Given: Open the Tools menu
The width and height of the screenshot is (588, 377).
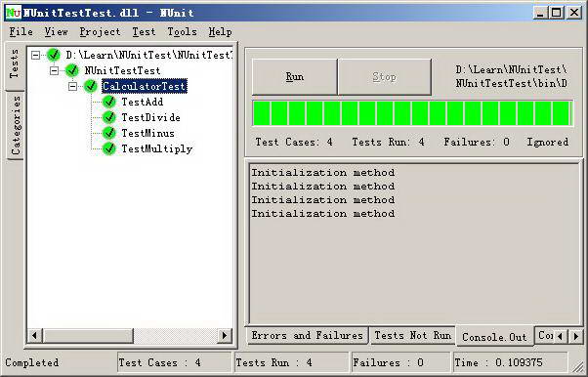Looking at the screenshot, I should [182, 32].
